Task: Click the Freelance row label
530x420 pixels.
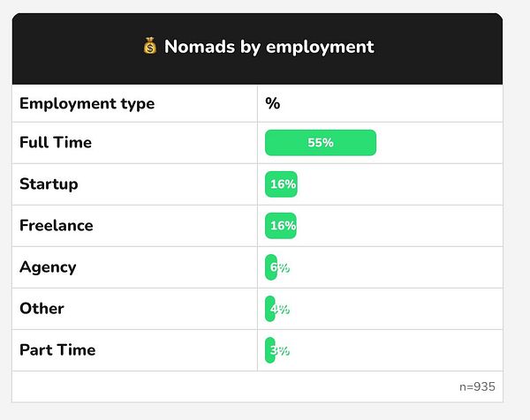Action: (x=56, y=226)
